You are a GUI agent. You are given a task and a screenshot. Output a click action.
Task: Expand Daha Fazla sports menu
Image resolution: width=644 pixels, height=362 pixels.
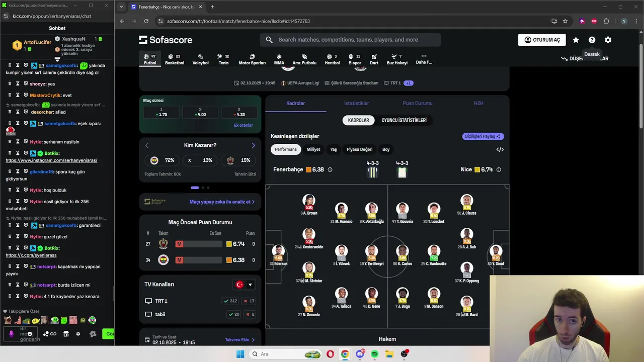point(424,59)
